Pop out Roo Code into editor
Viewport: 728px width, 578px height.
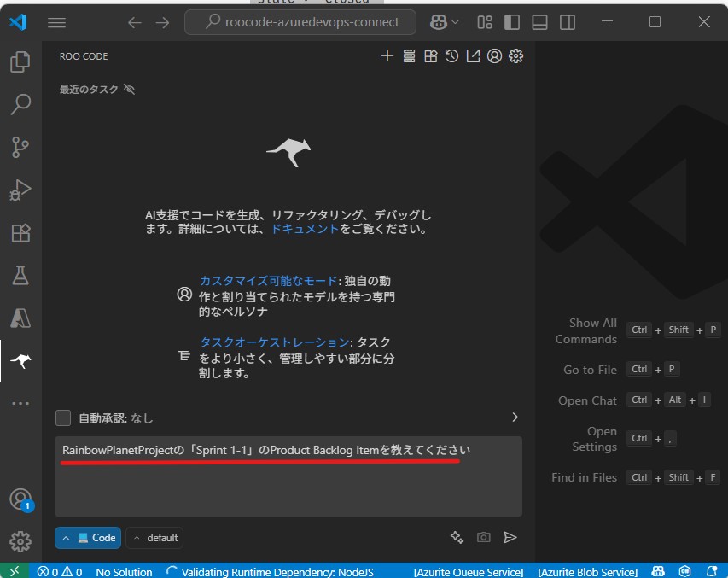pyautogui.click(x=473, y=56)
